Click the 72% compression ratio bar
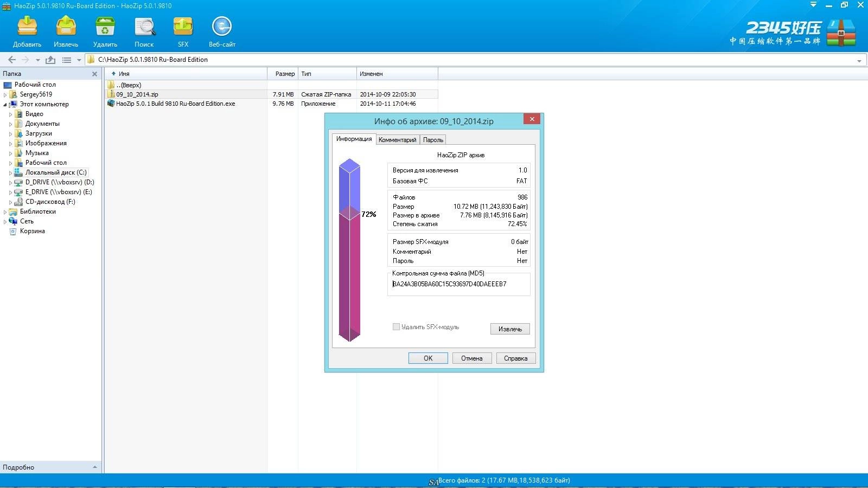Screen dimensions: 868x488 coord(349,251)
